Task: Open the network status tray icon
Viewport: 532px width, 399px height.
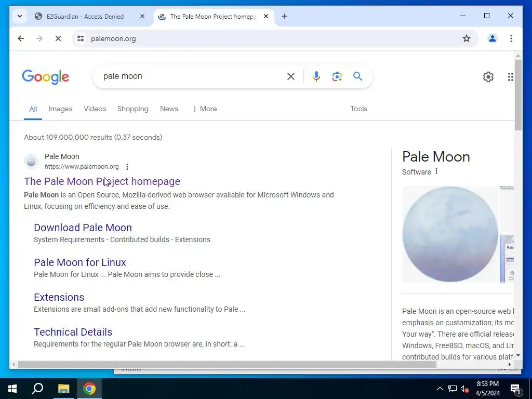Action: (x=453, y=389)
